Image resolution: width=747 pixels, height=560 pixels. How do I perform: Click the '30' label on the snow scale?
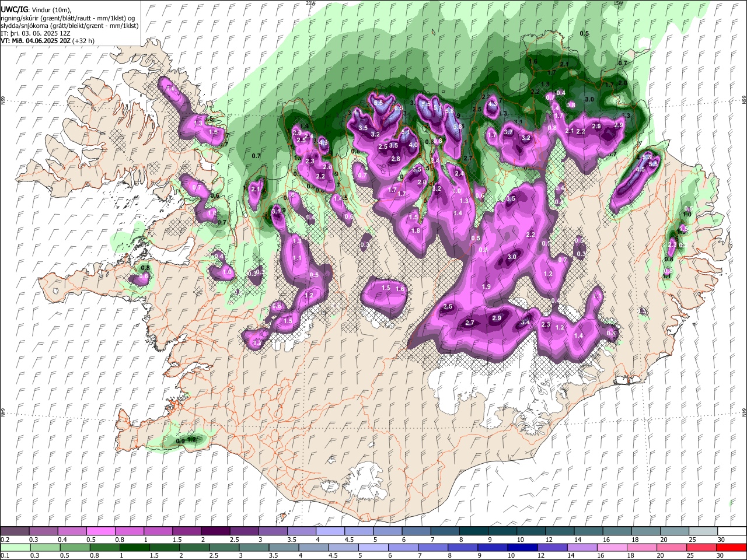click(721, 540)
